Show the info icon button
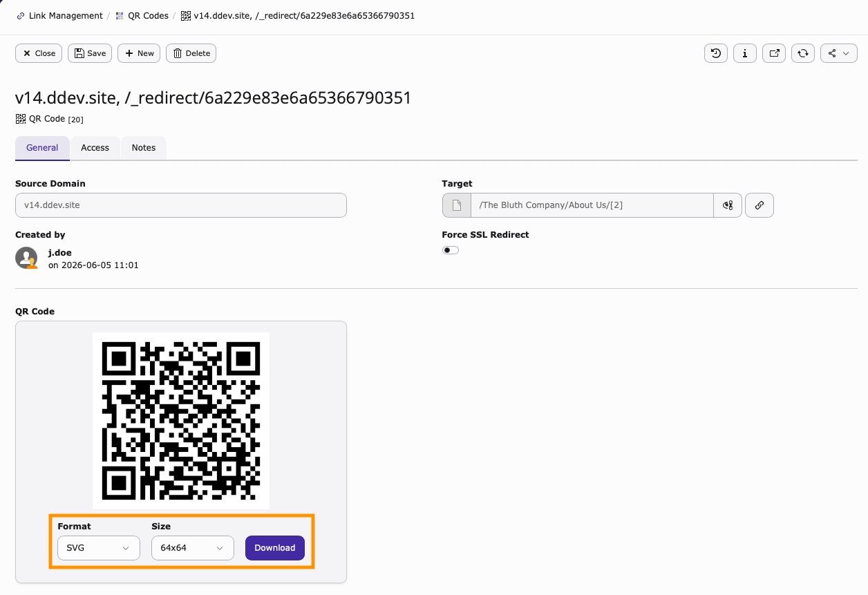868x595 pixels. click(x=745, y=53)
